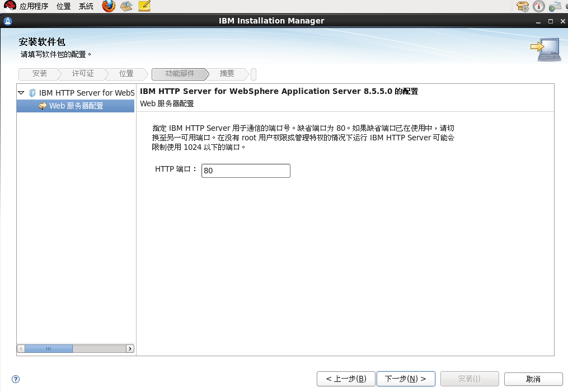Go to the 功能部件 wizard step
Screen dimensions: 568x392
click(x=180, y=73)
